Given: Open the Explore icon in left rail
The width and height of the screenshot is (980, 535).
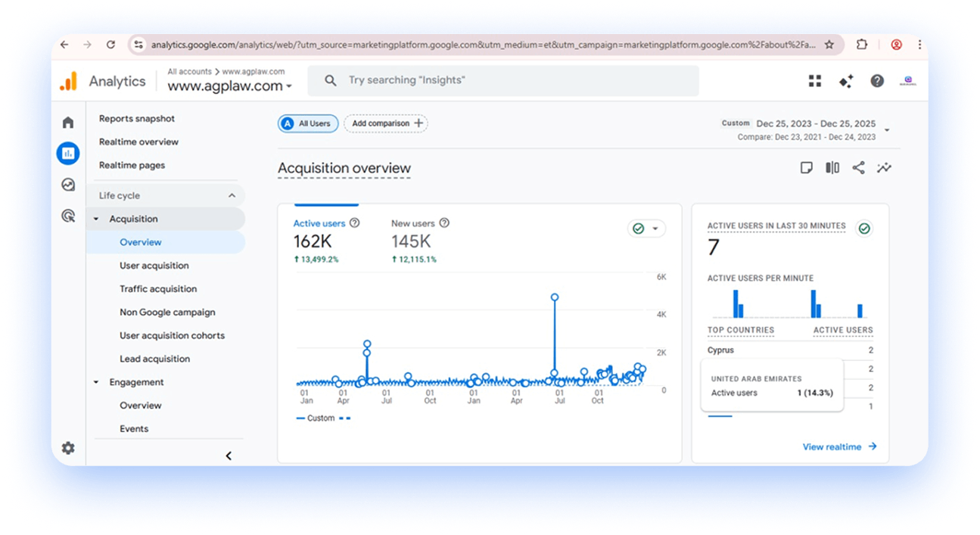Looking at the screenshot, I should pos(68,185).
